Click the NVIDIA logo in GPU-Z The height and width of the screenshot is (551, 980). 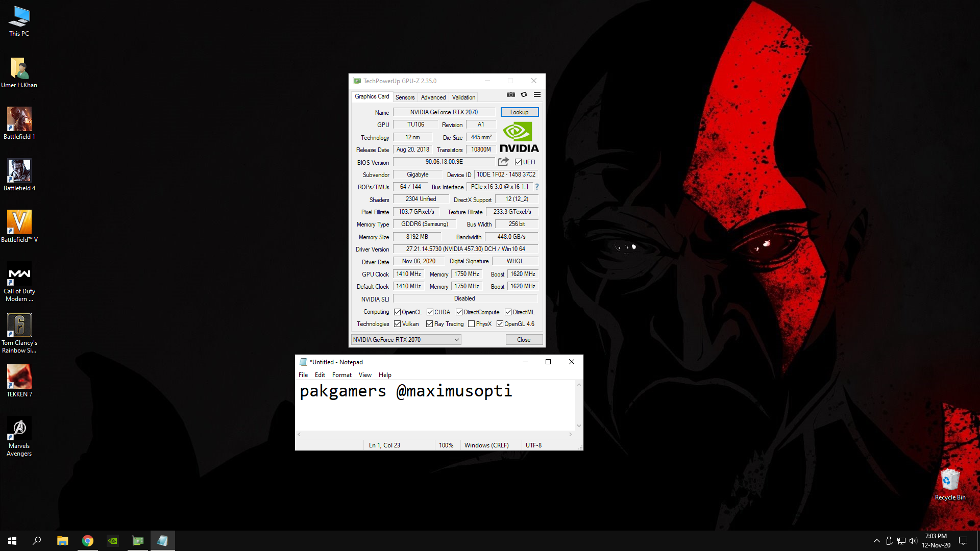[519, 137]
